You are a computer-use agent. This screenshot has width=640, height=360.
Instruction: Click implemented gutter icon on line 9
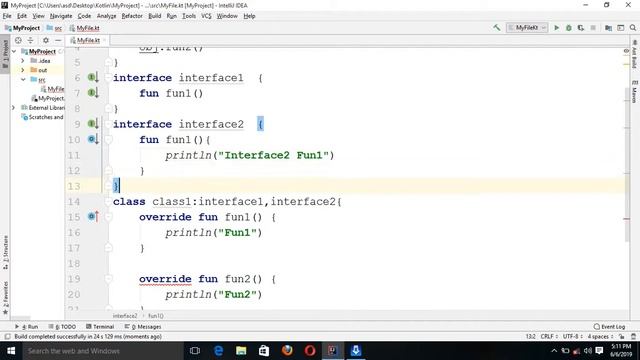[x=93, y=124]
